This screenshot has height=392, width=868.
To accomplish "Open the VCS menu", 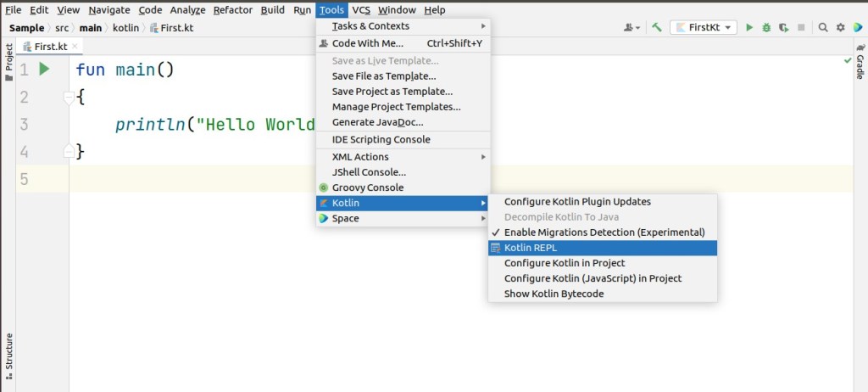I will tap(361, 10).
